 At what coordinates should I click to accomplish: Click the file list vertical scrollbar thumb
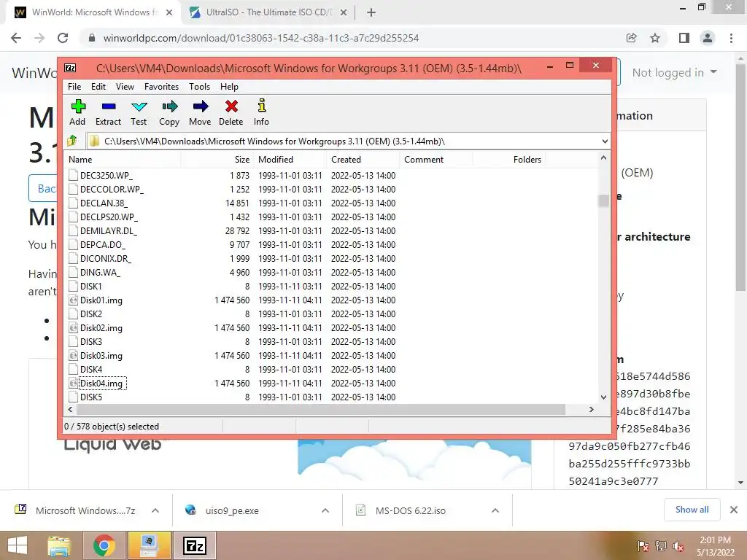point(603,201)
